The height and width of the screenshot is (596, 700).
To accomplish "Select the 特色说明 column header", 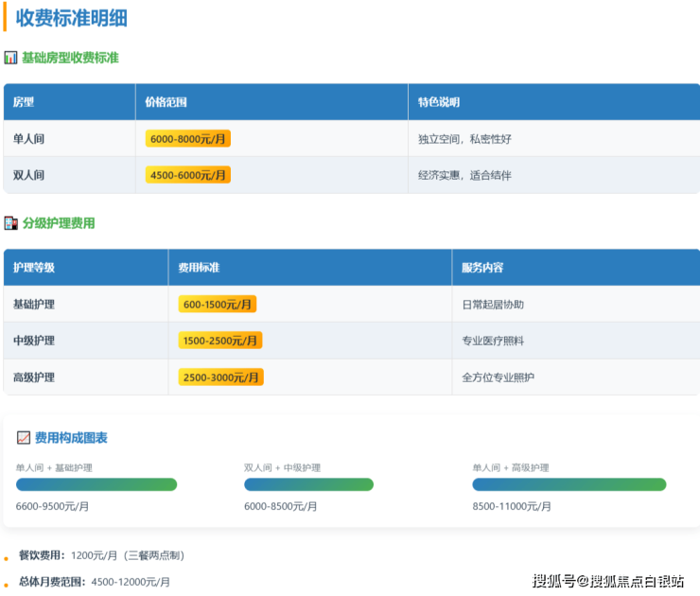I will (439, 102).
